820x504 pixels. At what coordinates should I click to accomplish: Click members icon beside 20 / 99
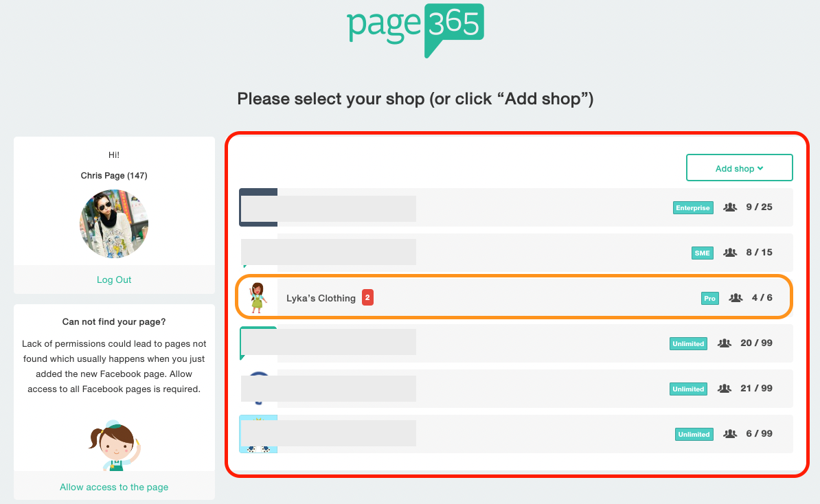(724, 343)
